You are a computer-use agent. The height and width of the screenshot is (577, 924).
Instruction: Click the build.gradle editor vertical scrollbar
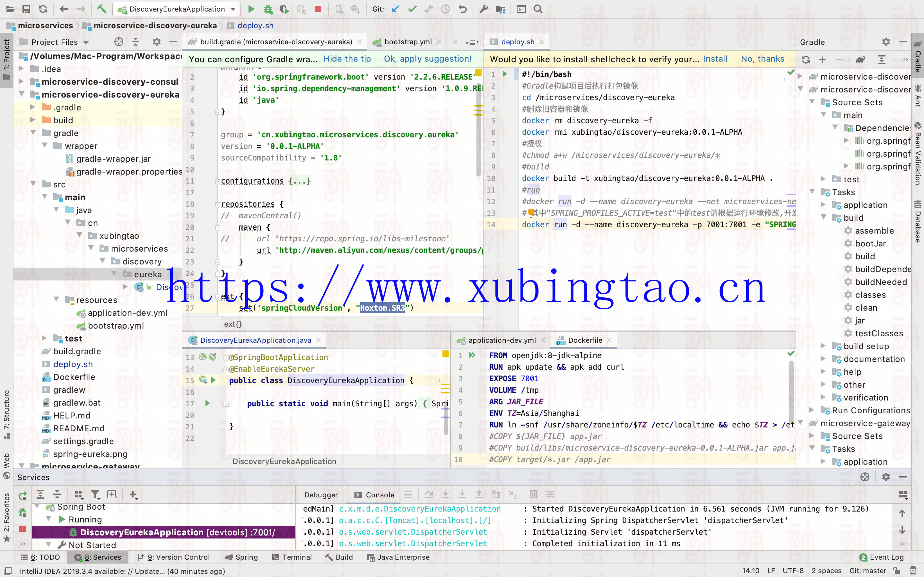click(478, 130)
